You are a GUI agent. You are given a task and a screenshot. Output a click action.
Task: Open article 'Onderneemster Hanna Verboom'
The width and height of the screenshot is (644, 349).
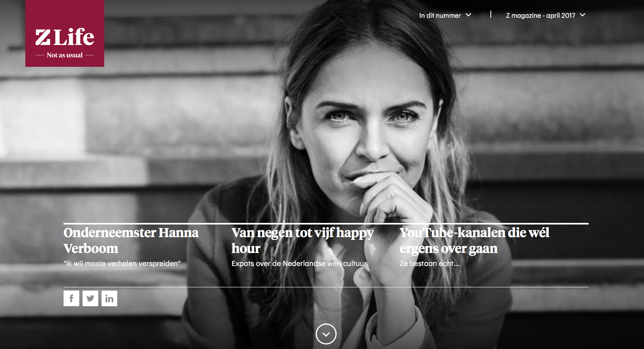click(x=131, y=240)
